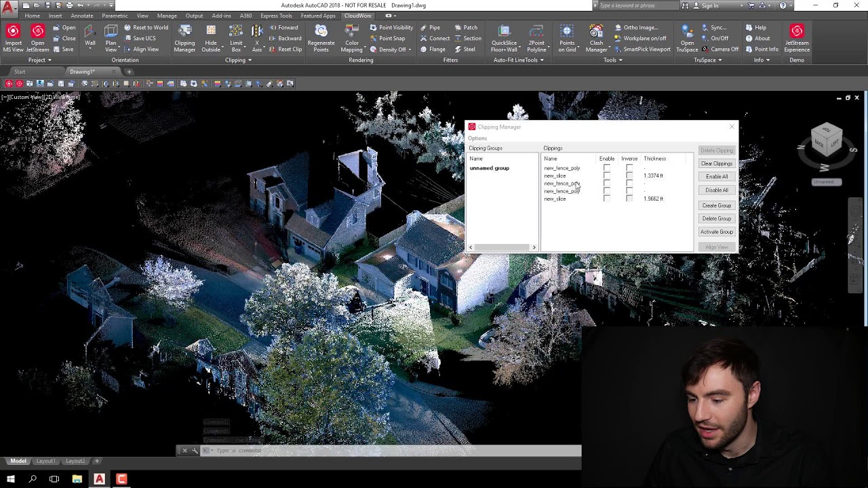This screenshot has width=868, height=488.
Task: Click the Open TruSpace icon
Action: pyautogui.click(x=687, y=38)
